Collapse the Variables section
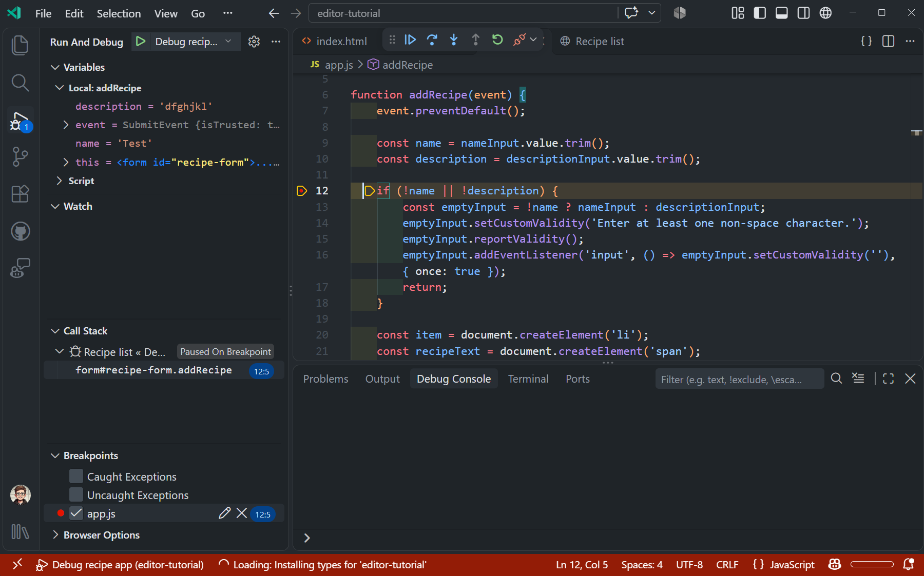Viewport: 924px width, 576px height. (x=55, y=67)
